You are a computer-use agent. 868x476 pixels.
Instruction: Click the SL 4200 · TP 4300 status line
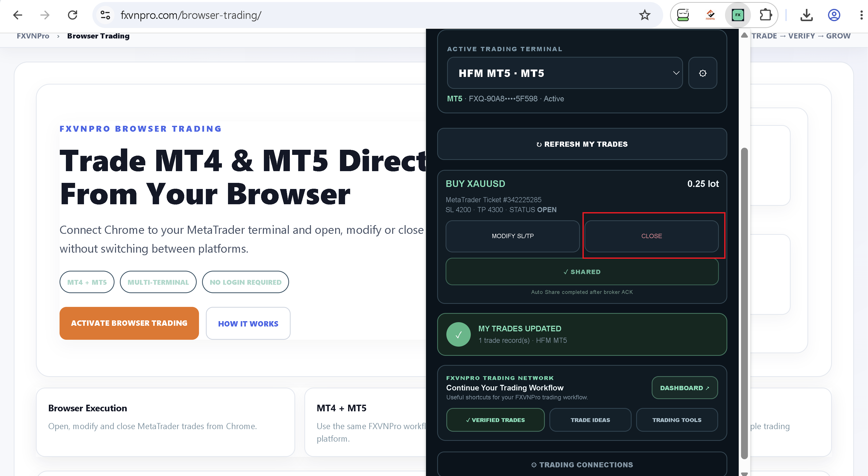point(501,210)
